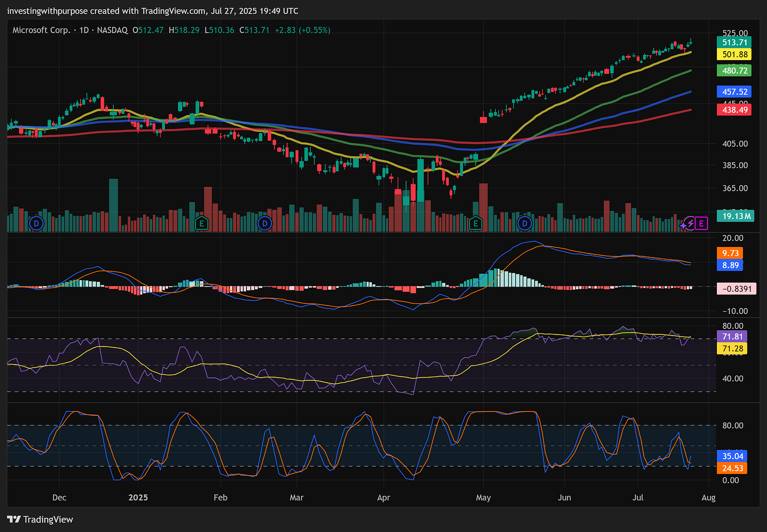Click the purple lightning bolt event icon
Viewport: 767px width, 532px height.
(690, 223)
